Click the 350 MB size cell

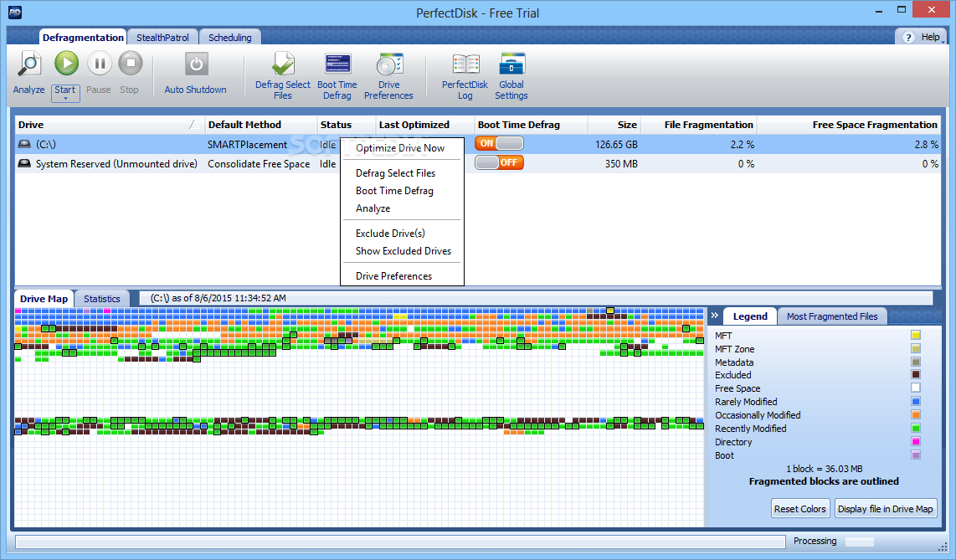[x=621, y=164]
